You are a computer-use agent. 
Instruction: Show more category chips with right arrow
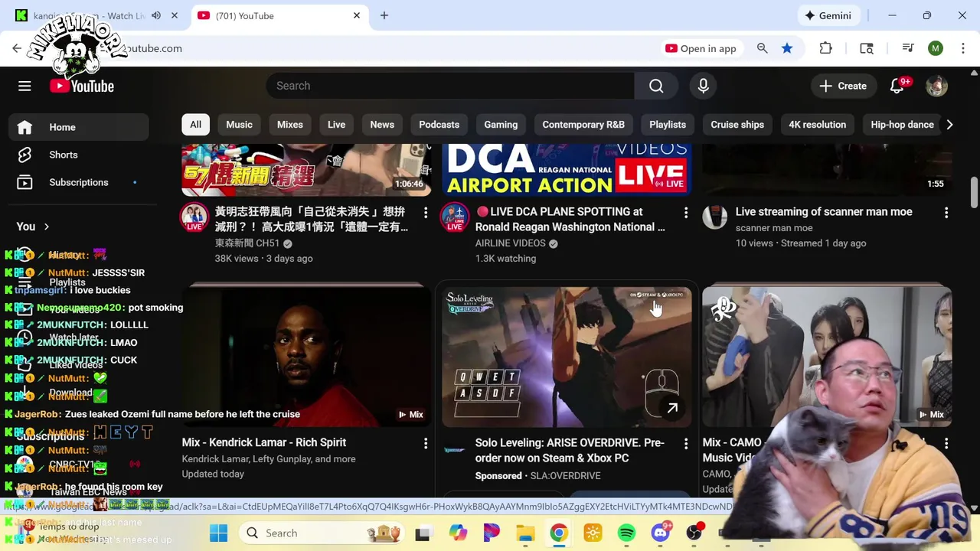(x=949, y=125)
